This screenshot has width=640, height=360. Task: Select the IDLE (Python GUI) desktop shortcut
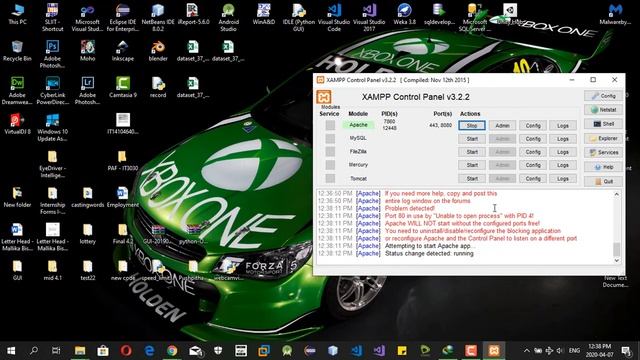coord(299,18)
